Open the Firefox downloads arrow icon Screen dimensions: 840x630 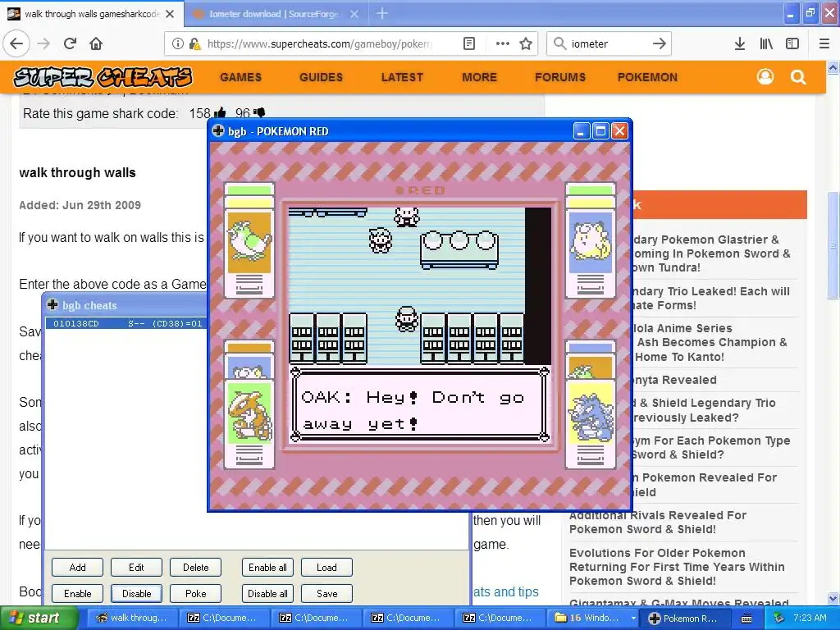(739, 43)
